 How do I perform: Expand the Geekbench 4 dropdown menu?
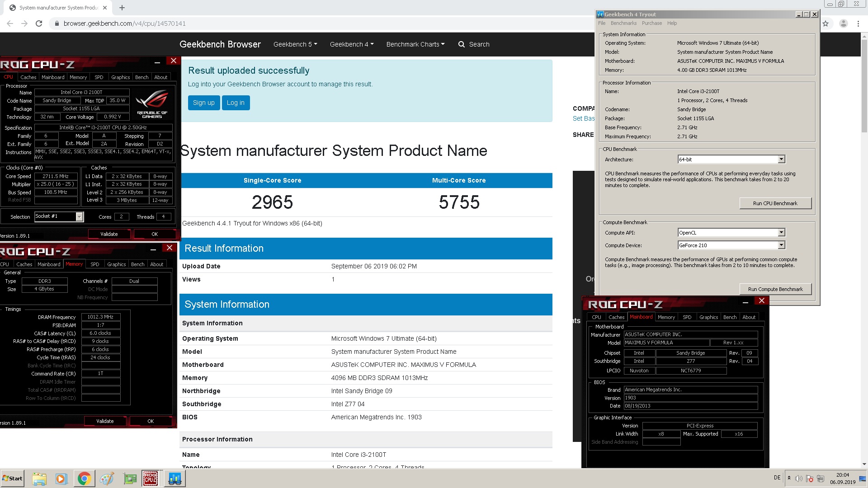click(352, 44)
